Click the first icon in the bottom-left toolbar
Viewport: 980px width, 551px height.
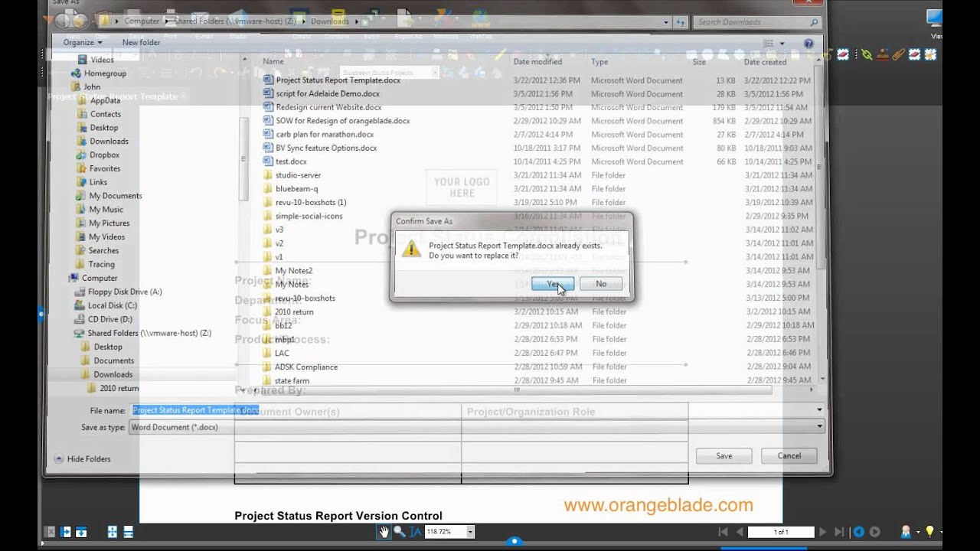[x=51, y=531]
